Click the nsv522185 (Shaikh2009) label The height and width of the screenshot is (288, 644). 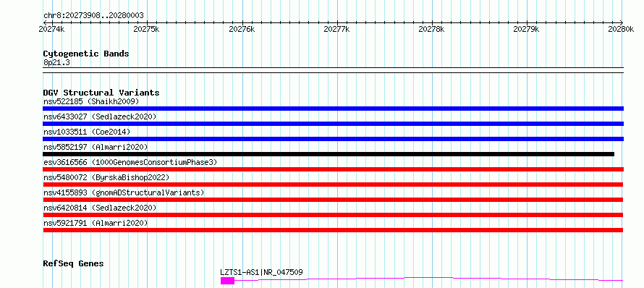tap(91, 101)
